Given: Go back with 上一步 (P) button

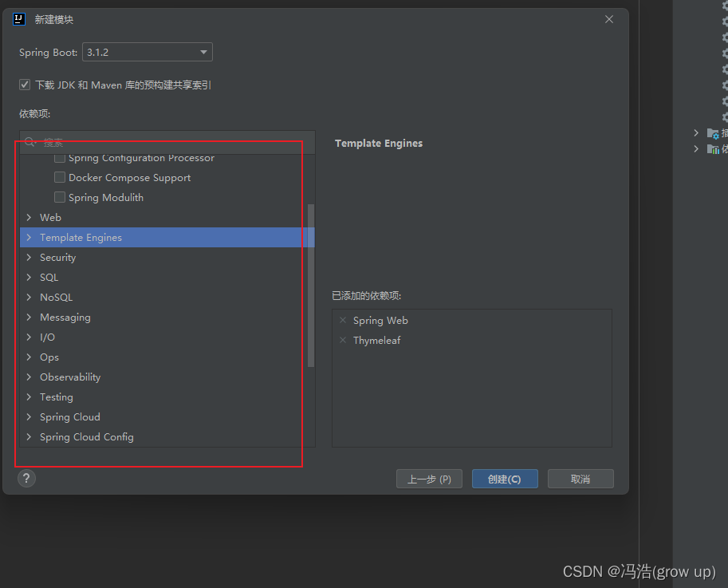Looking at the screenshot, I should (429, 479).
